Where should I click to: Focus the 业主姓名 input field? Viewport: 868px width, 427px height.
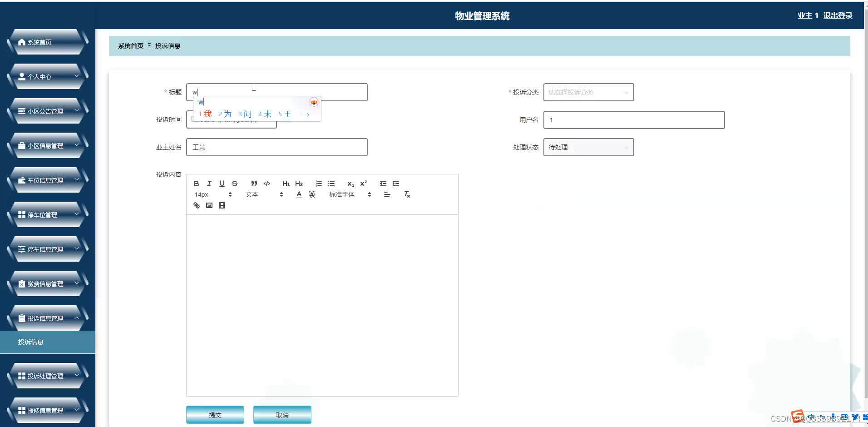[x=276, y=147]
